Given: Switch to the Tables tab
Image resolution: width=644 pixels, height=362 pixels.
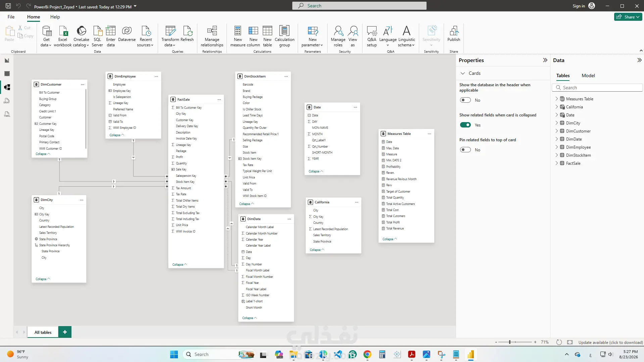Looking at the screenshot, I should pos(563,75).
